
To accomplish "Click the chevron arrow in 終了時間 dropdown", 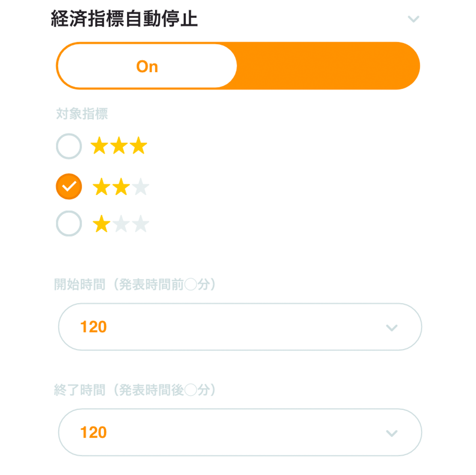I will coord(392,433).
